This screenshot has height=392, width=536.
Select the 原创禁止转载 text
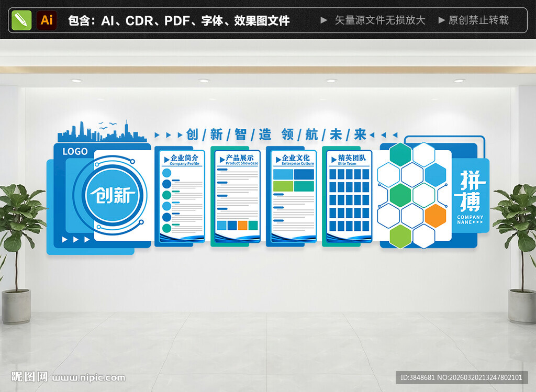point(478,20)
